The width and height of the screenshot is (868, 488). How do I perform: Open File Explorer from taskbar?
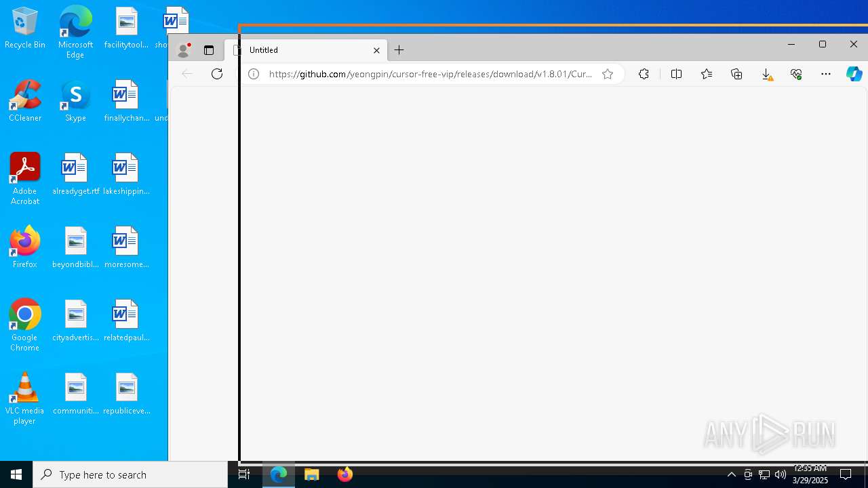(x=312, y=474)
